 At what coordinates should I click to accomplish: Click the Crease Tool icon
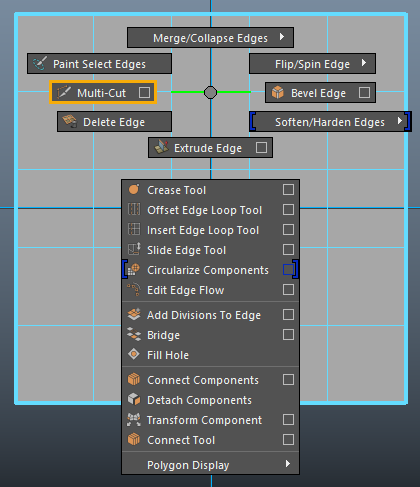(x=134, y=190)
